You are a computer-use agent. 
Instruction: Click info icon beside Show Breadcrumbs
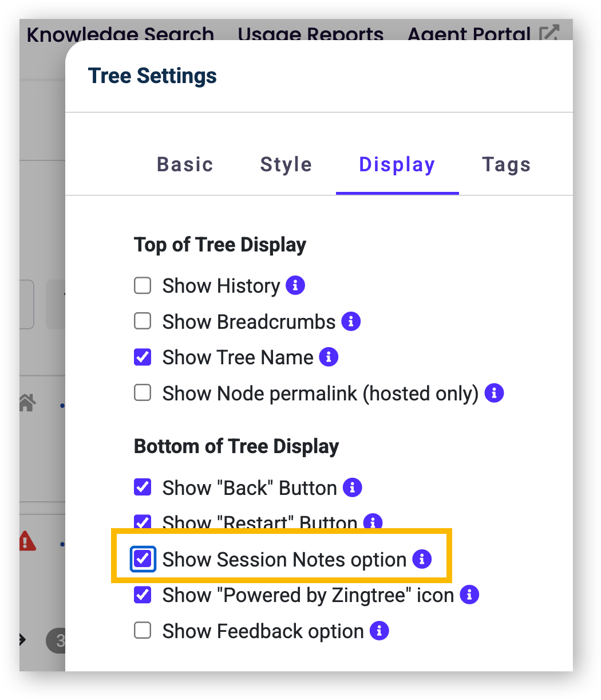(351, 321)
